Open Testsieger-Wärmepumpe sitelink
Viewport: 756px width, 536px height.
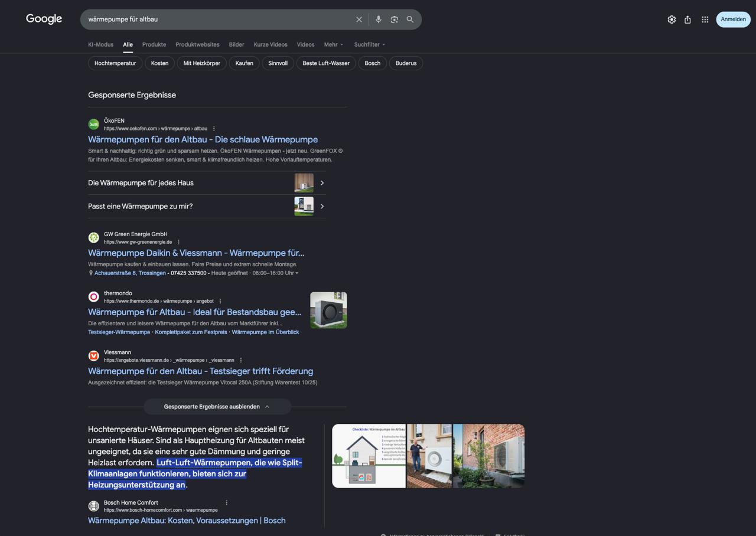coord(119,332)
